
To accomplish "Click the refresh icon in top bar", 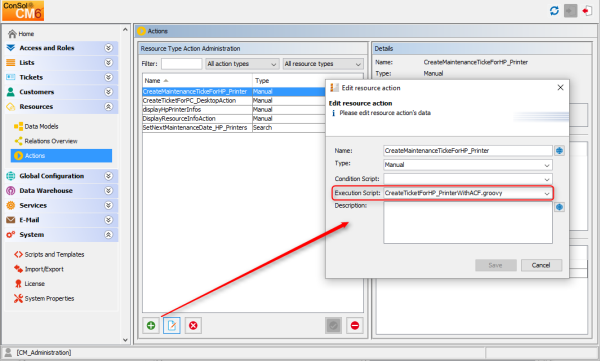I will coord(554,11).
